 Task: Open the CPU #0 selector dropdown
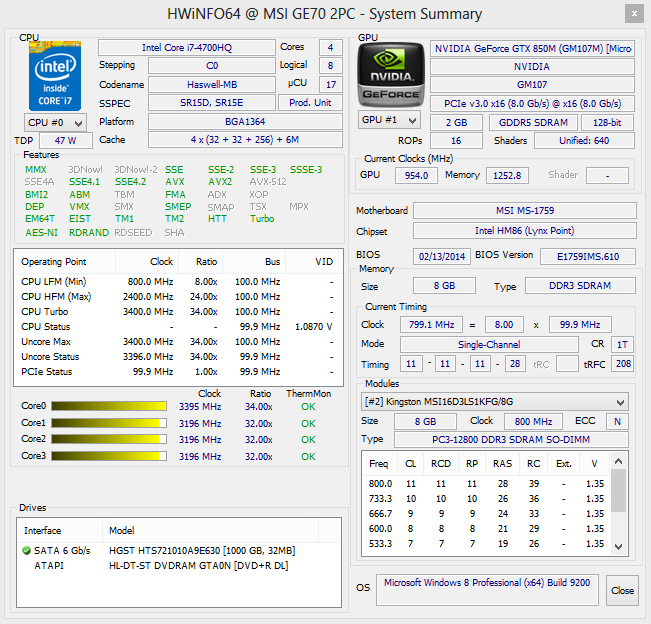coord(55,122)
